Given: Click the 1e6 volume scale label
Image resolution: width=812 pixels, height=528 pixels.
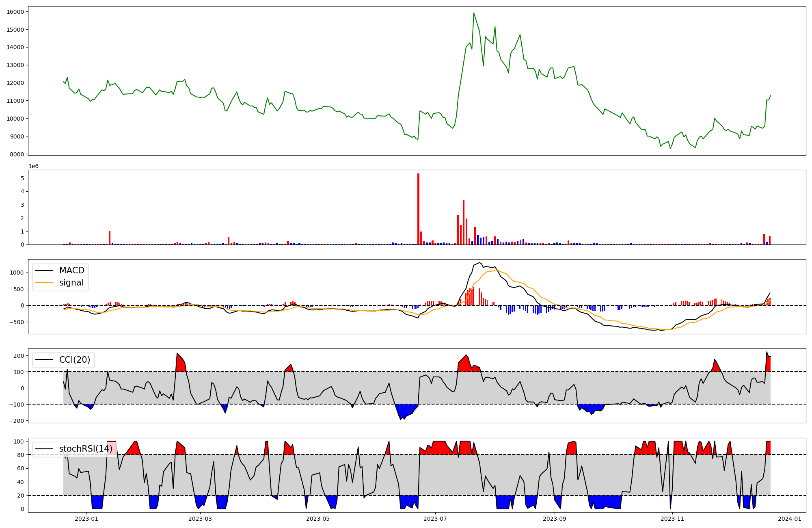Looking at the screenshot, I should click(x=33, y=166).
